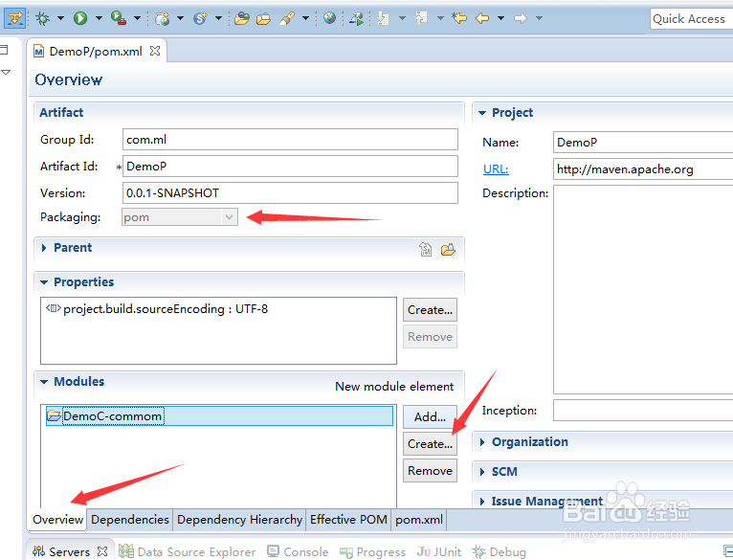This screenshot has width=733, height=560.
Task: Click into the URL text field
Action: 643,168
